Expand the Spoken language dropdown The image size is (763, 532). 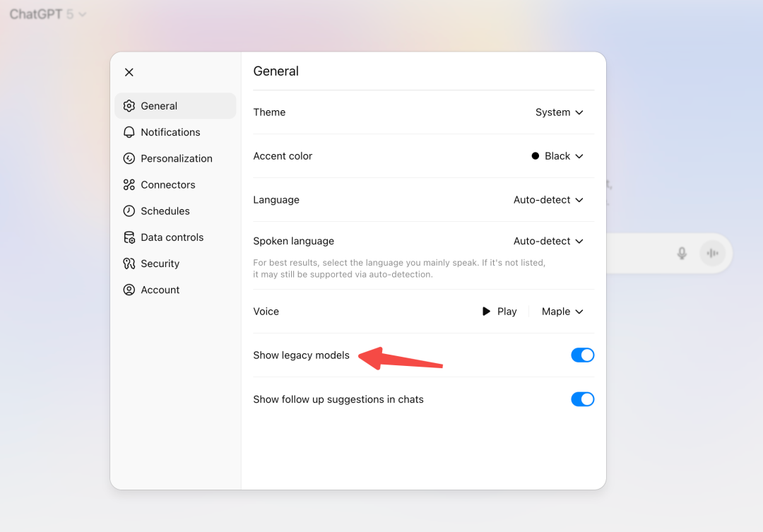point(548,241)
